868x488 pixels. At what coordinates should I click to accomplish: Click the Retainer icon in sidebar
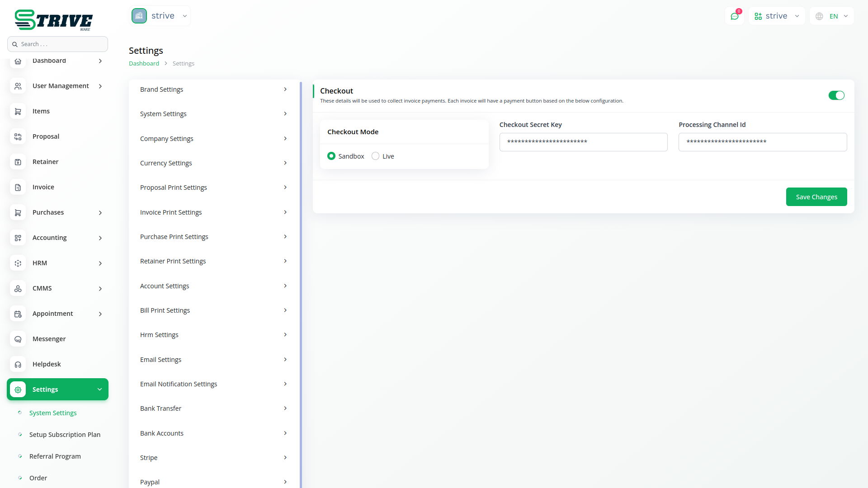(x=18, y=162)
